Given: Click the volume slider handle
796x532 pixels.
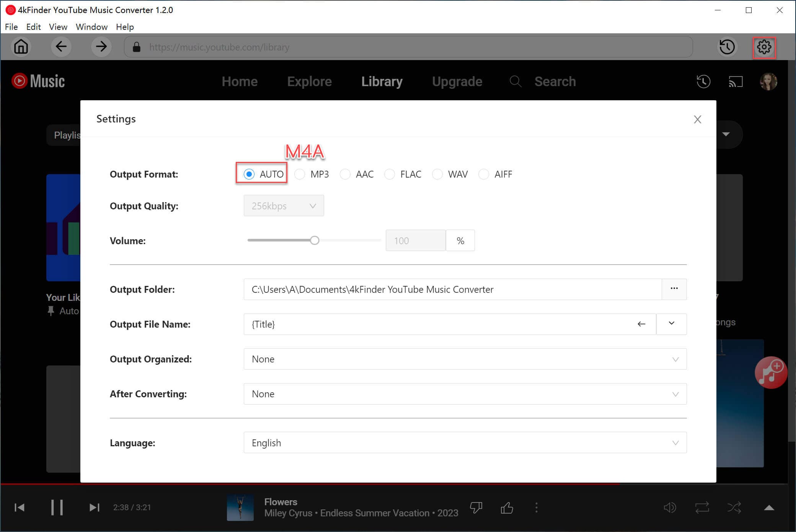Looking at the screenshot, I should coord(315,240).
